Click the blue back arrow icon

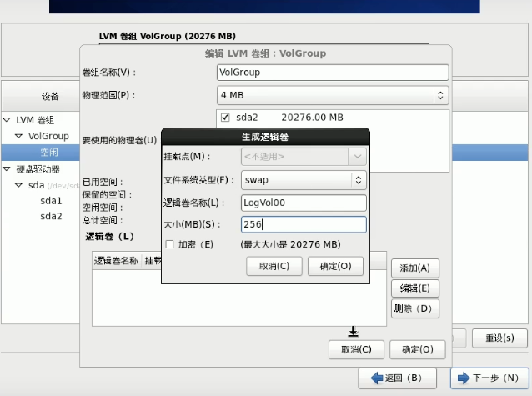point(377,378)
